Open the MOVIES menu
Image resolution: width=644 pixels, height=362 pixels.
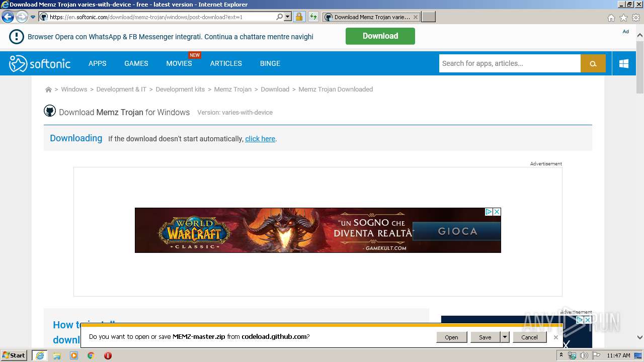[x=179, y=63]
